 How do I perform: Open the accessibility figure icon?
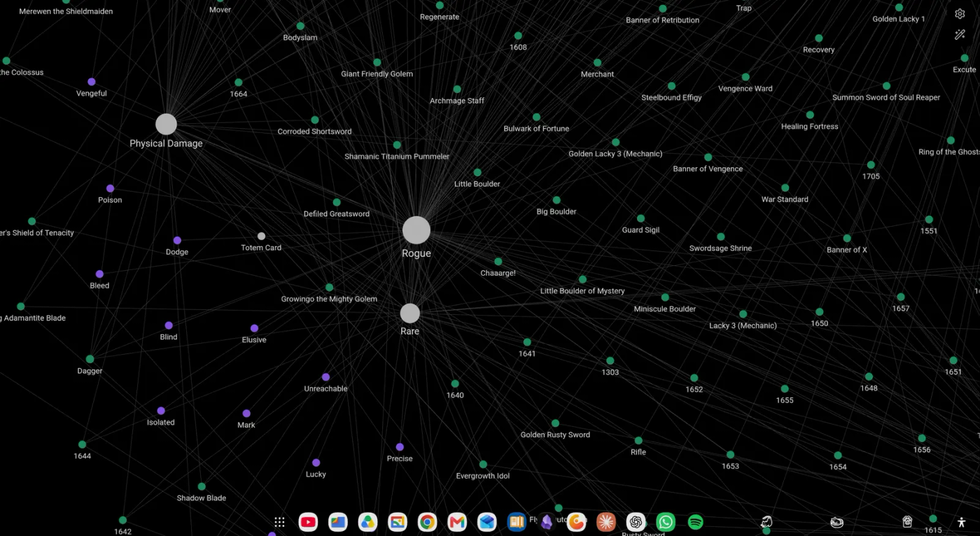(960, 522)
